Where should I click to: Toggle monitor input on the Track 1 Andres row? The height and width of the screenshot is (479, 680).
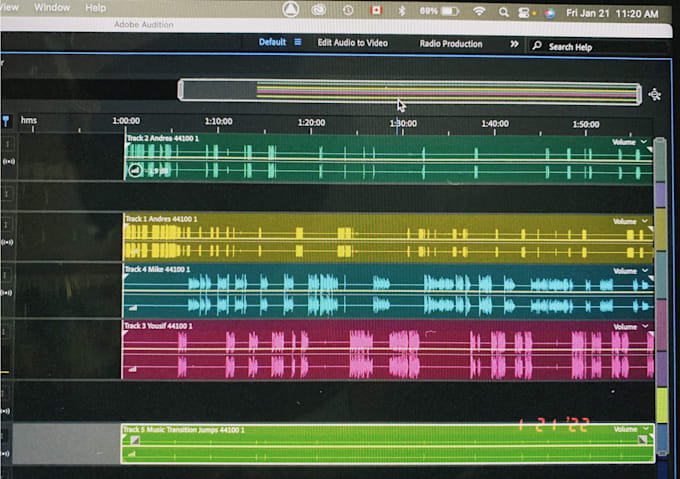pos(8,242)
